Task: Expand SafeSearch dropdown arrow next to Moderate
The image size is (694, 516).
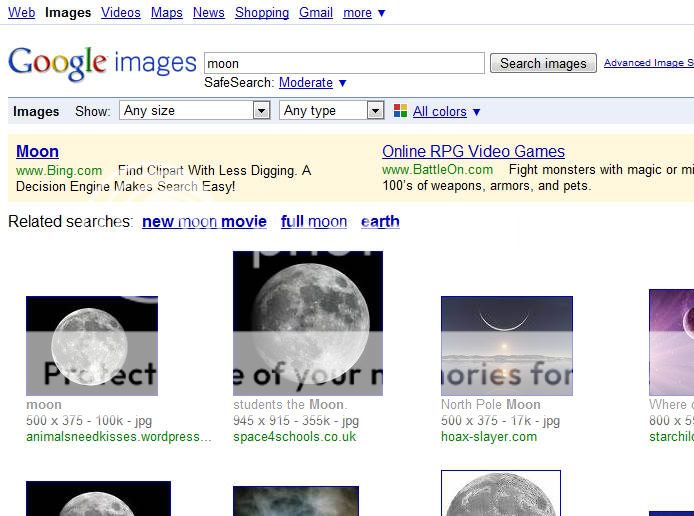Action: coord(342,83)
